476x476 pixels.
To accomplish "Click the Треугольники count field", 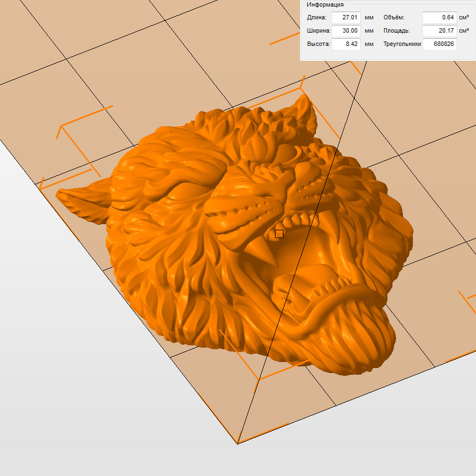I will 439,44.
